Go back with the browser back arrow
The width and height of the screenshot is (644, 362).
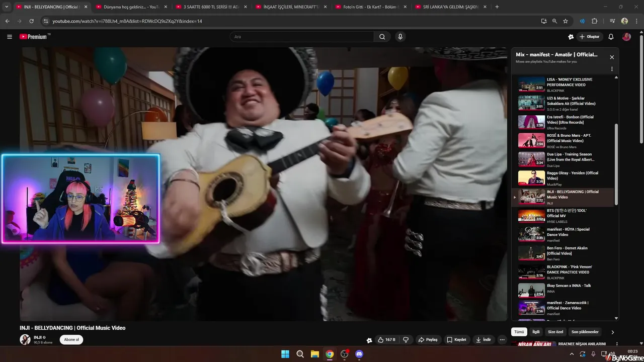pyautogui.click(x=7, y=21)
